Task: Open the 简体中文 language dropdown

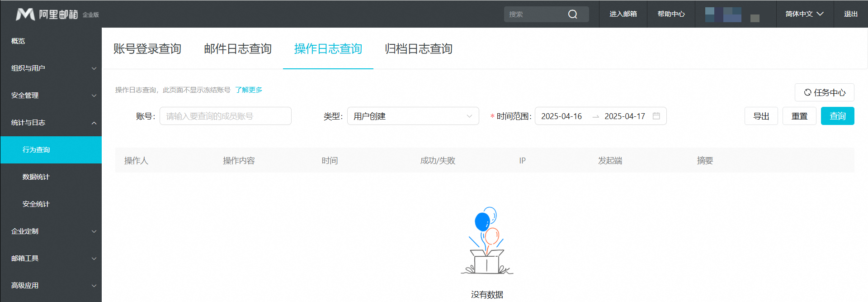Action: pos(804,14)
